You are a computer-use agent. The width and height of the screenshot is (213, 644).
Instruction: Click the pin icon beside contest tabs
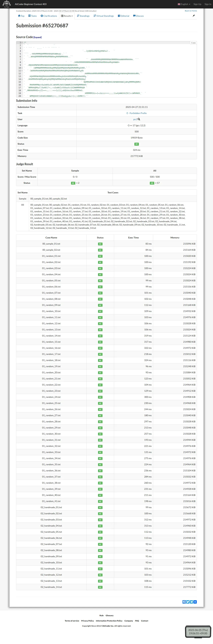click(193, 16)
